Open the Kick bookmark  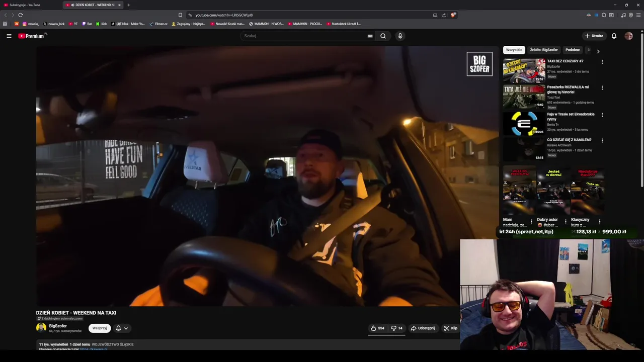pos(101,24)
